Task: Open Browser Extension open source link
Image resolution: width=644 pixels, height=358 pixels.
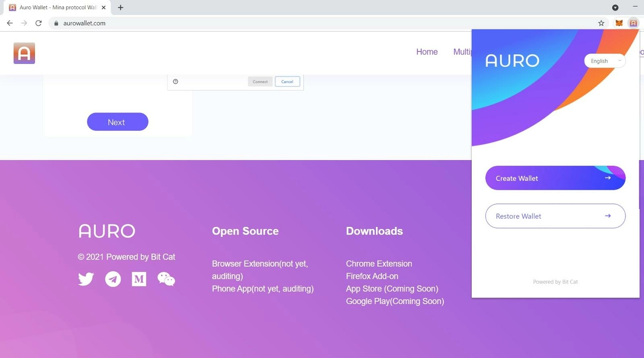Action: pos(260,270)
